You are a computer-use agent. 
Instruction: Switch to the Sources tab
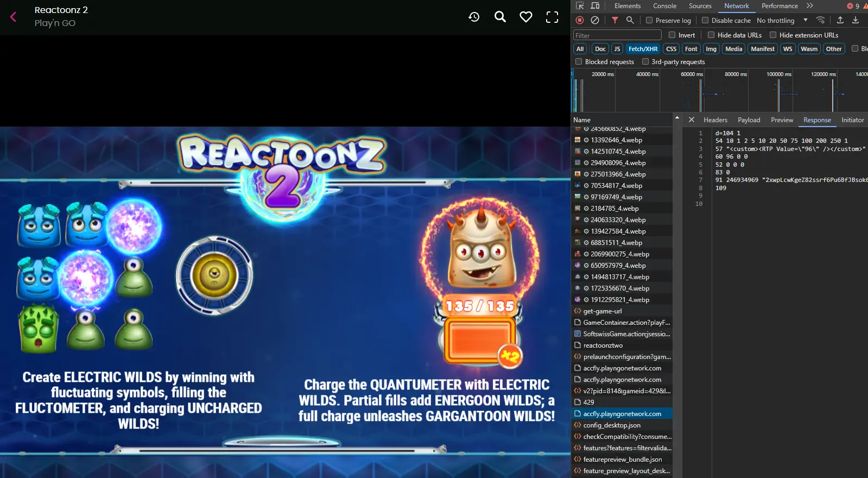[x=700, y=6]
